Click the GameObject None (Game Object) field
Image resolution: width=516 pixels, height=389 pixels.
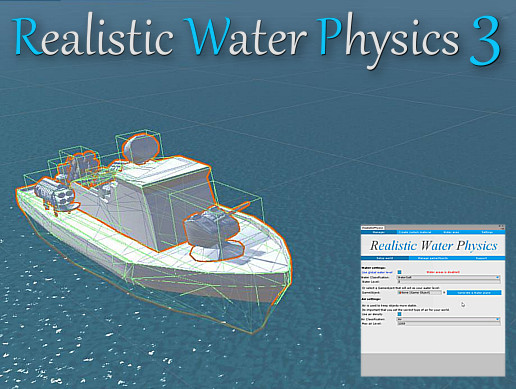pyautogui.click(x=419, y=292)
